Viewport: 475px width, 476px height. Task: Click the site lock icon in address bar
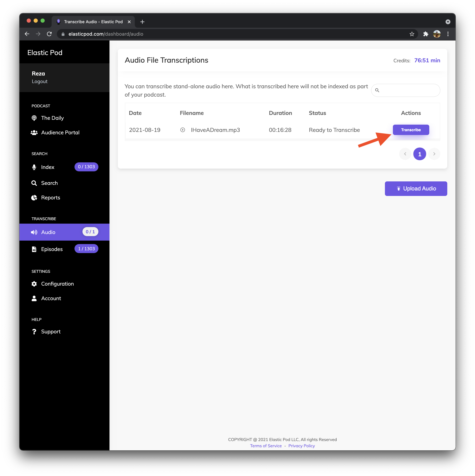pyautogui.click(x=63, y=34)
